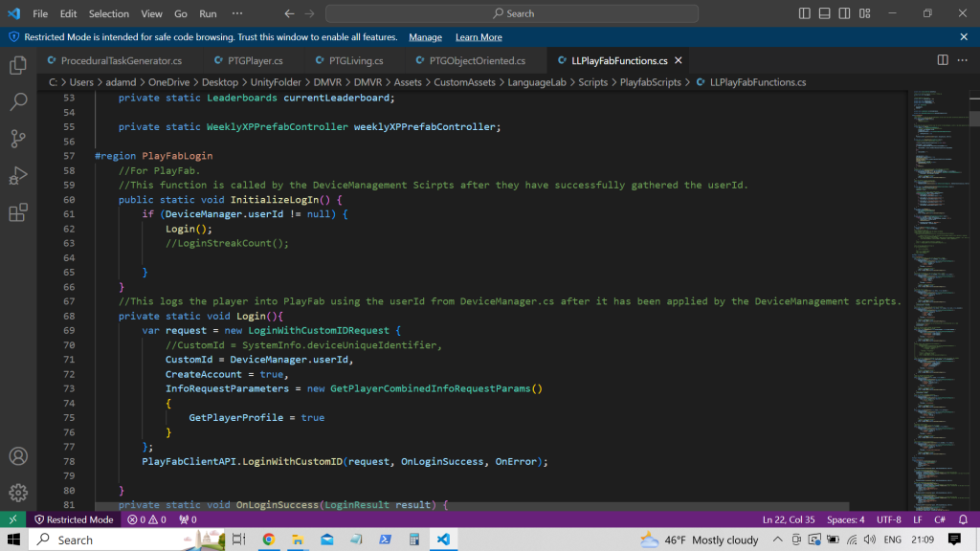Click the Split Editor Right icon

(943, 60)
